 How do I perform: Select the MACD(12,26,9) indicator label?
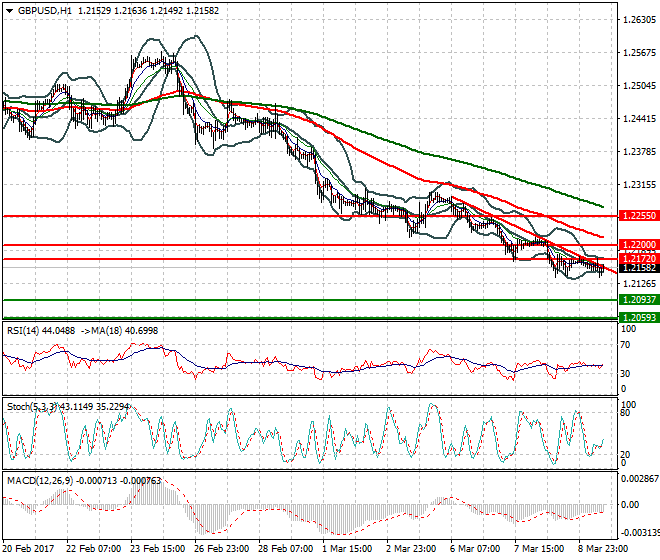click(x=40, y=481)
